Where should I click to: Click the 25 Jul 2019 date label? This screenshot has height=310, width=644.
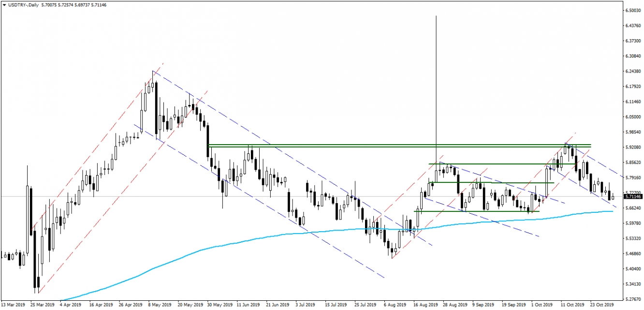point(366,305)
